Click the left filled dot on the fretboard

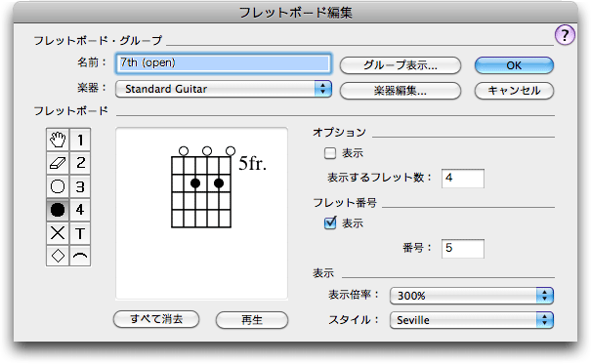coord(195,183)
